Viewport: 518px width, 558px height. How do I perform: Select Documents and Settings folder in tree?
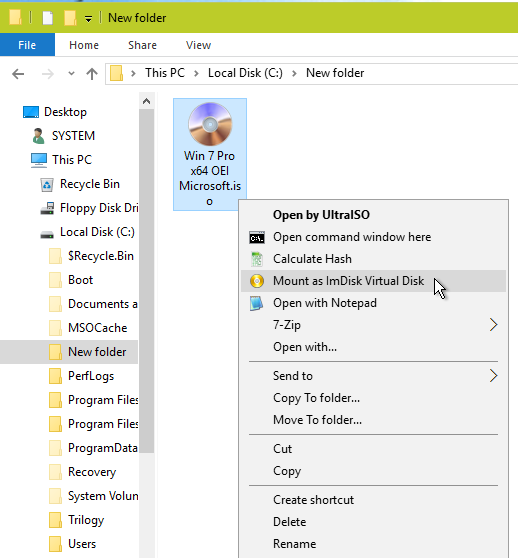pyautogui.click(x=103, y=304)
